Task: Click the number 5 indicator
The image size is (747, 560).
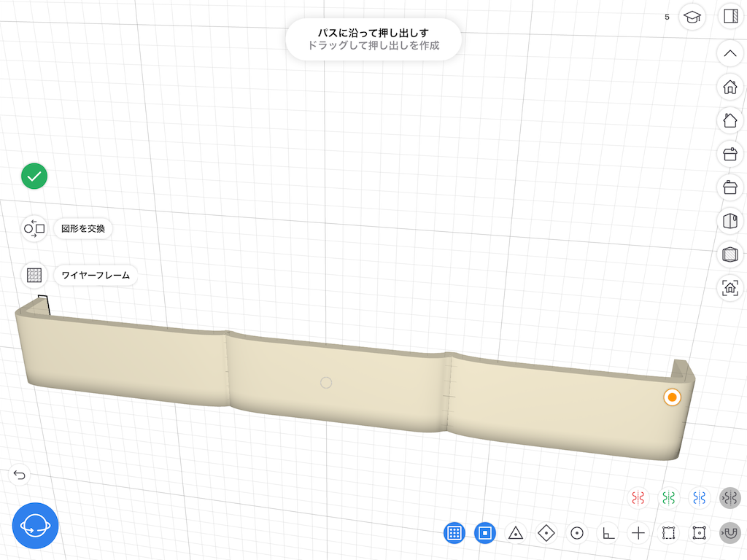Action: pyautogui.click(x=667, y=17)
